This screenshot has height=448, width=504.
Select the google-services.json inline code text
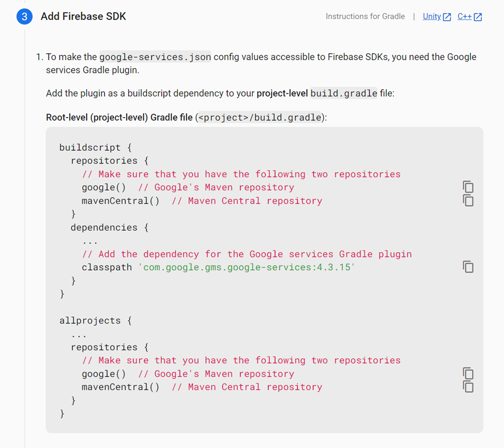(155, 57)
